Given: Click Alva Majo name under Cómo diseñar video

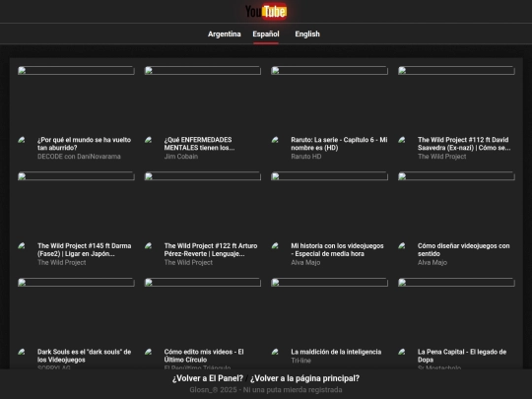Looking at the screenshot, I should (432, 262).
